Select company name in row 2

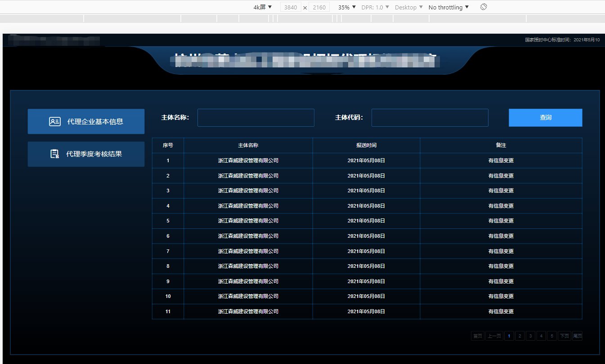click(248, 176)
